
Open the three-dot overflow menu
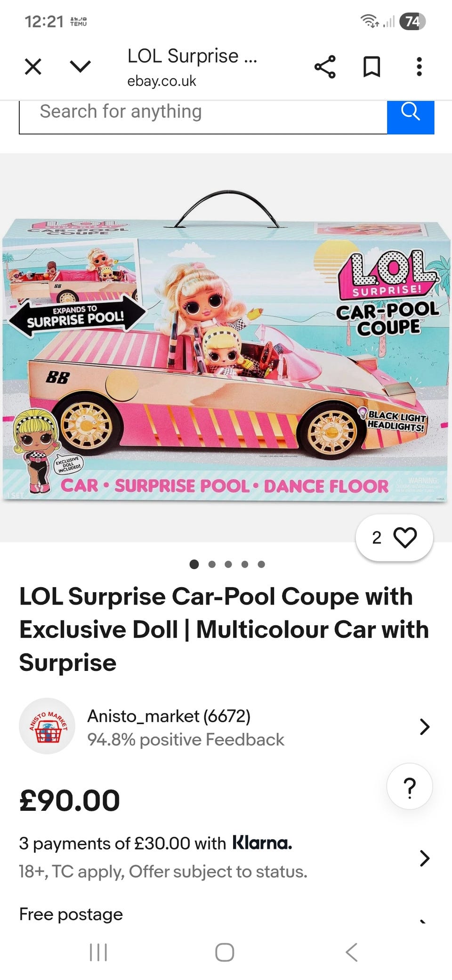[419, 66]
